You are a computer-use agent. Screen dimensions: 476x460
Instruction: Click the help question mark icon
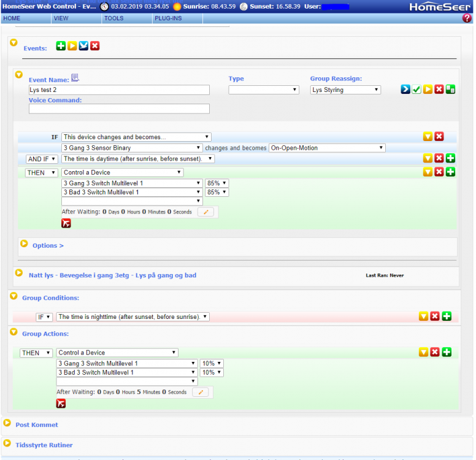[467, 18]
